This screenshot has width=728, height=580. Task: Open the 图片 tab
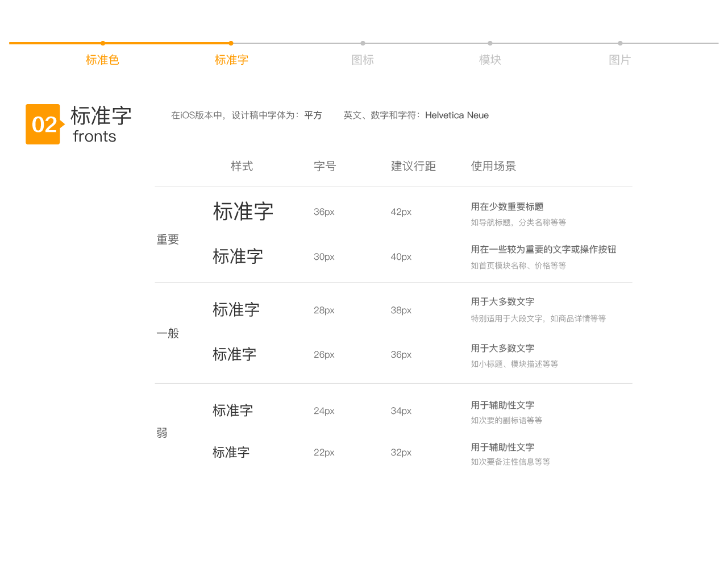tap(619, 60)
